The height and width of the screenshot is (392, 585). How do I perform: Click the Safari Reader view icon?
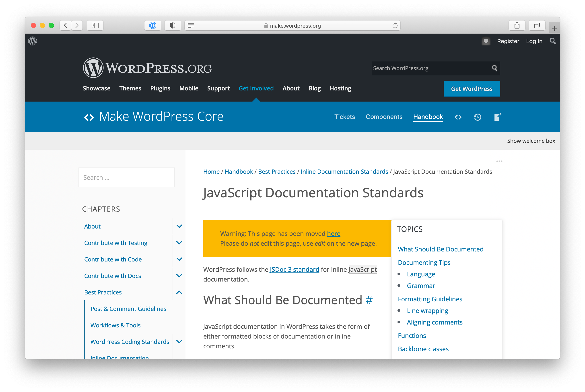(191, 25)
